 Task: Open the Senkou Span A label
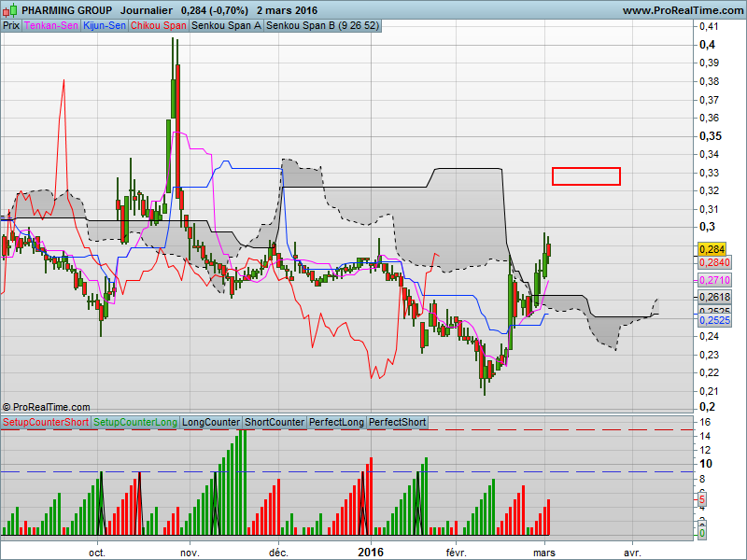click(x=226, y=26)
